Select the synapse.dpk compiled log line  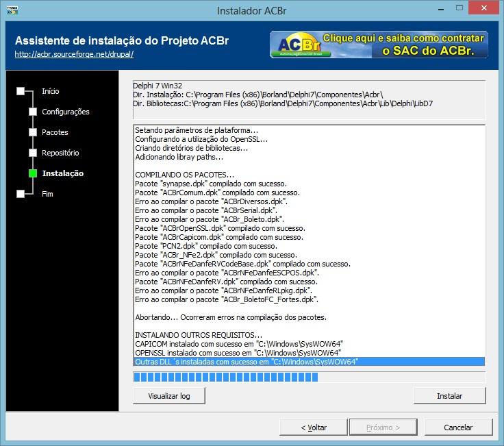211,184
